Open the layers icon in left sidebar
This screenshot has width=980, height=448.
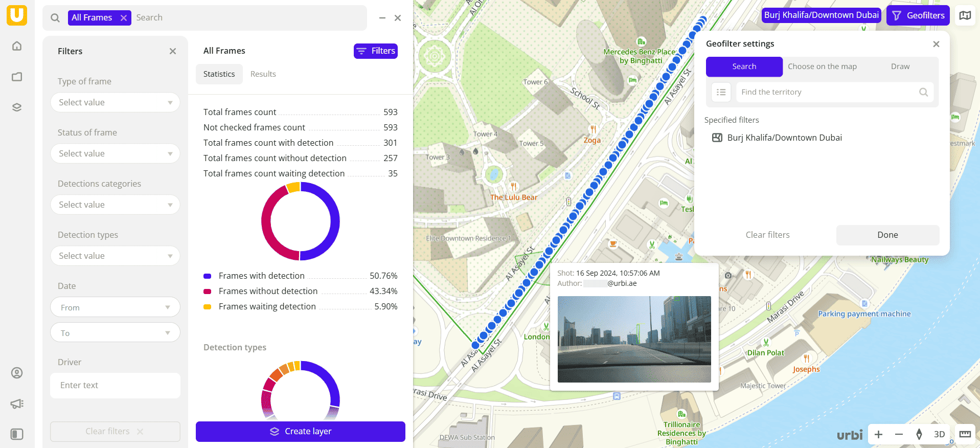click(17, 107)
